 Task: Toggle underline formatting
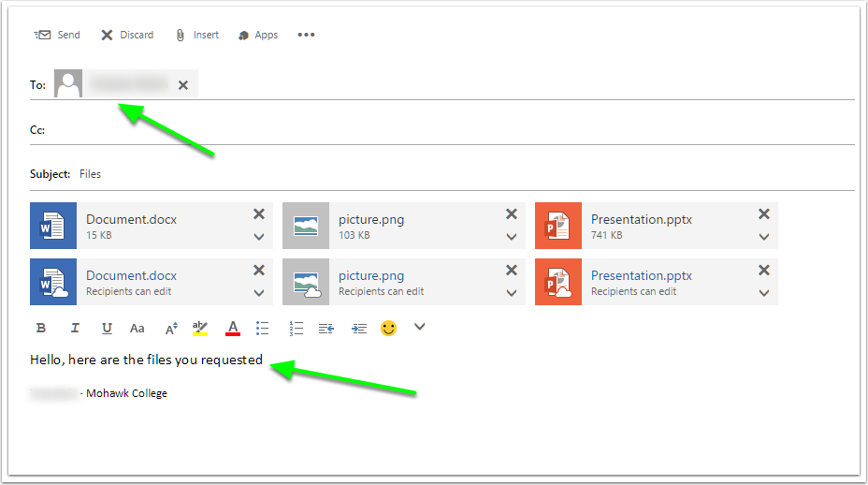[107, 329]
